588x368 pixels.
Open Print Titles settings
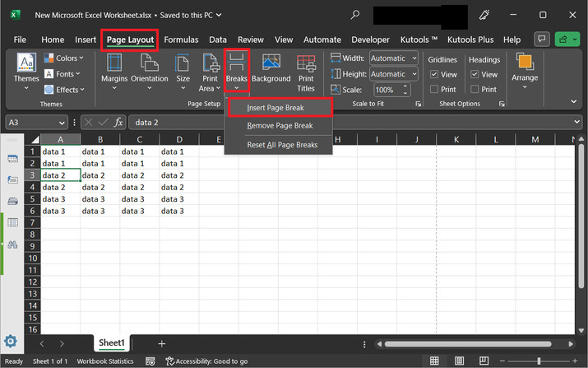click(x=306, y=72)
